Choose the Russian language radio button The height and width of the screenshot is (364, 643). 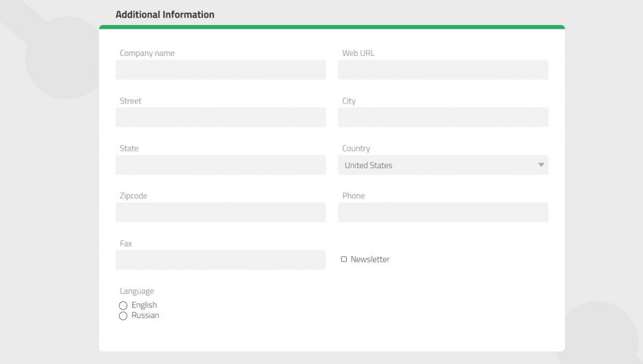(123, 316)
